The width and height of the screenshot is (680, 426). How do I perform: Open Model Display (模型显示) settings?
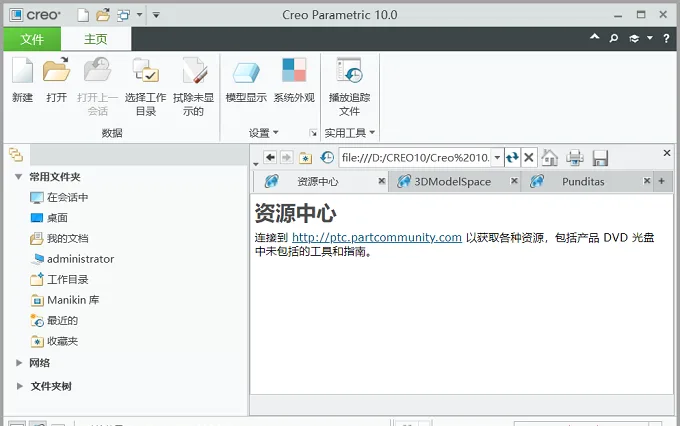(246, 72)
